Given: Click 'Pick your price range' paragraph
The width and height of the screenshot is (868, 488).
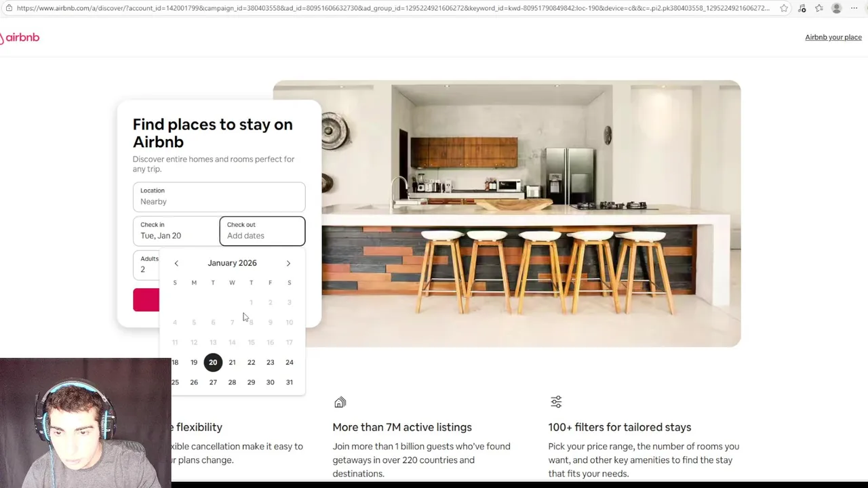Looking at the screenshot, I should 644,460.
